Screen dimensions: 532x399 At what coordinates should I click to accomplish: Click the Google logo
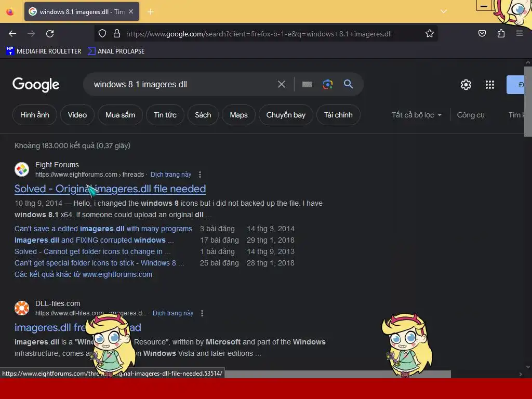(x=36, y=85)
